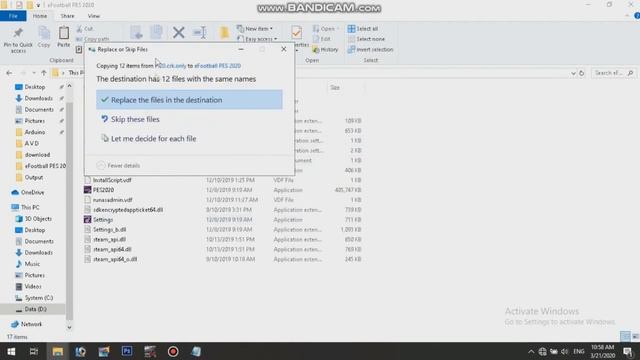640x360 pixels.
Task: Select InstallScript.vdf file
Action: (112, 180)
